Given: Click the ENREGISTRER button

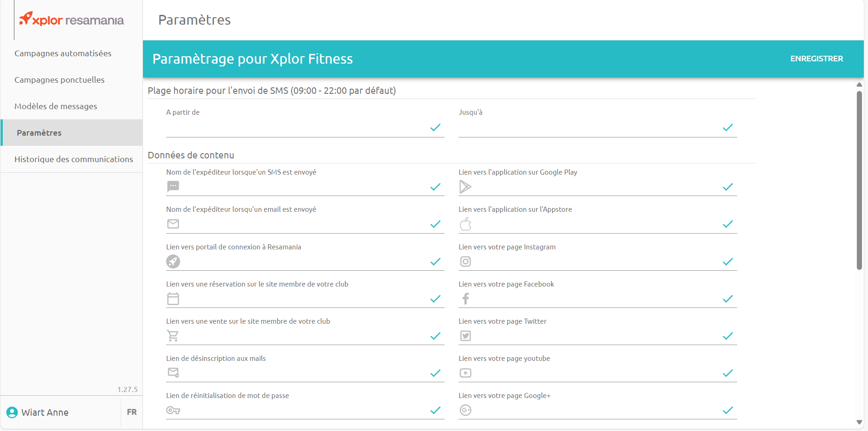Looking at the screenshot, I should pos(816,59).
